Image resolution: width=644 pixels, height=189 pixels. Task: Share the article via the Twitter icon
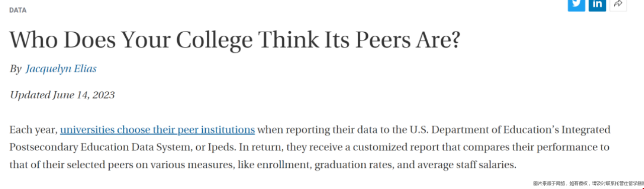click(576, 5)
